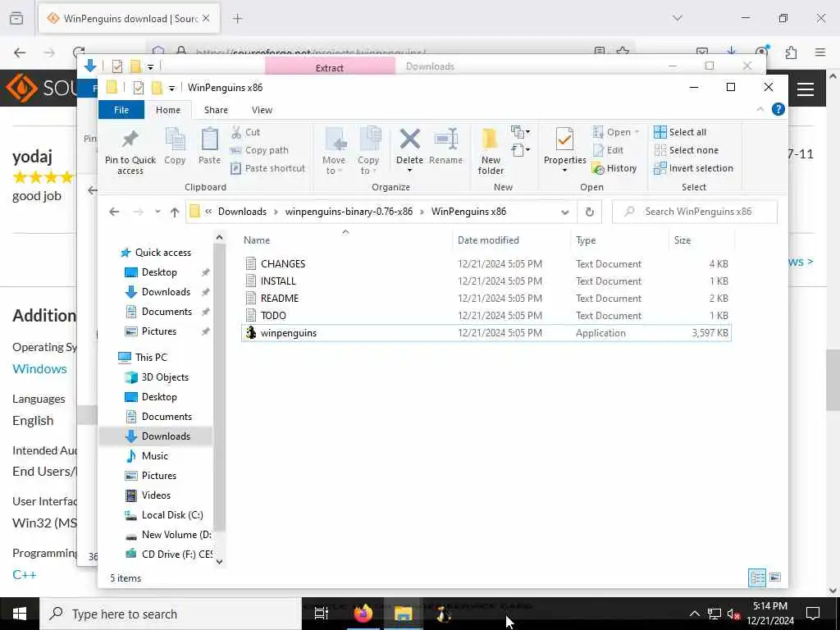Click the WinPenguins penguin taskbar icon
The image size is (840, 630).
click(x=443, y=614)
